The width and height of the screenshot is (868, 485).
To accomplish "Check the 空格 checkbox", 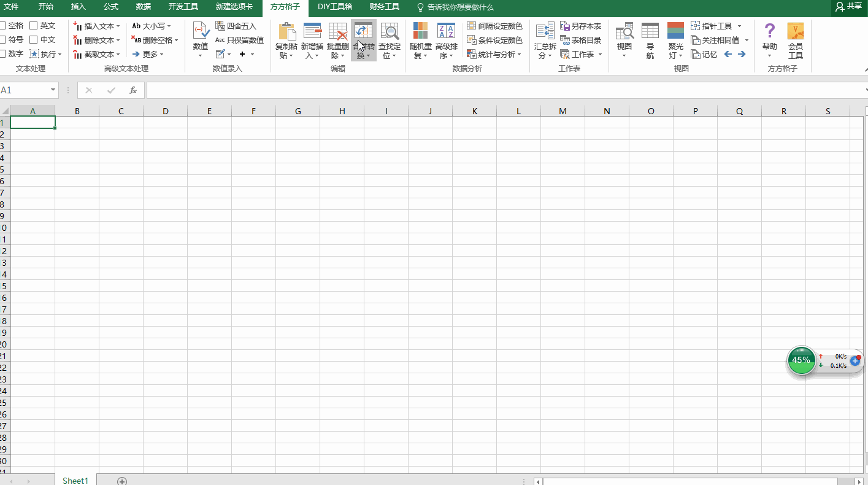I will pyautogui.click(x=3, y=26).
